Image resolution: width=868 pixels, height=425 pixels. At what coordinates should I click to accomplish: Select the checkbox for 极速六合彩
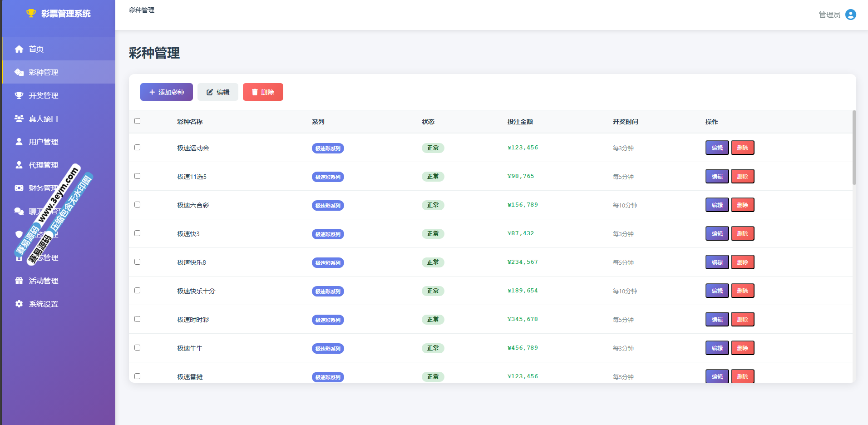(138, 205)
